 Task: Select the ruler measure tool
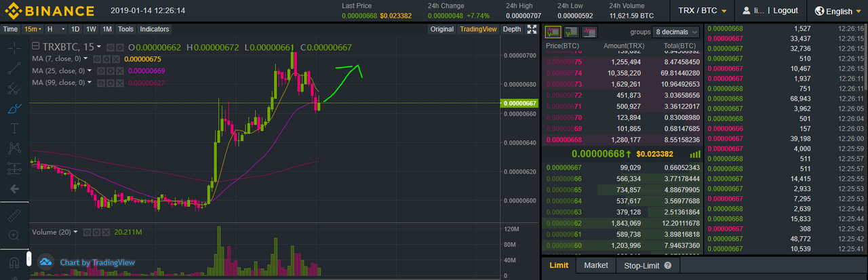(14, 215)
